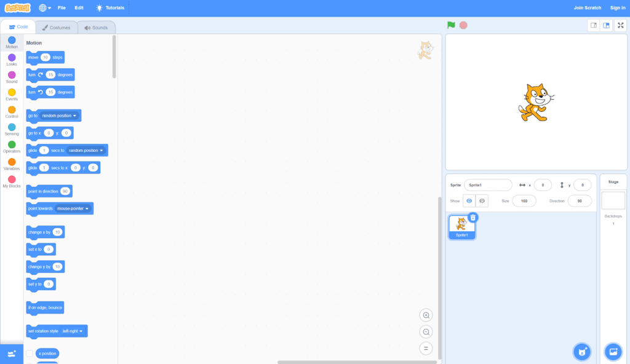Open the point towards mouse-pointer dropdown
The image size is (630, 364).
[73, 208]
